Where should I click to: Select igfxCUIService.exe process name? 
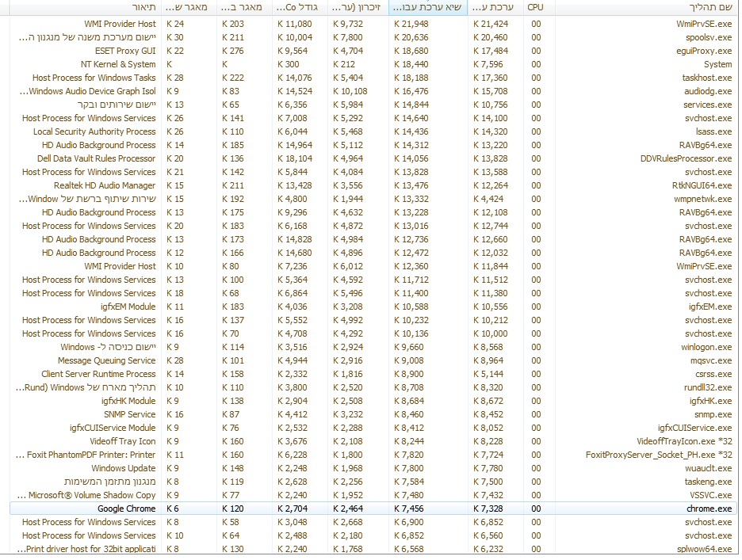pos(694,428)
